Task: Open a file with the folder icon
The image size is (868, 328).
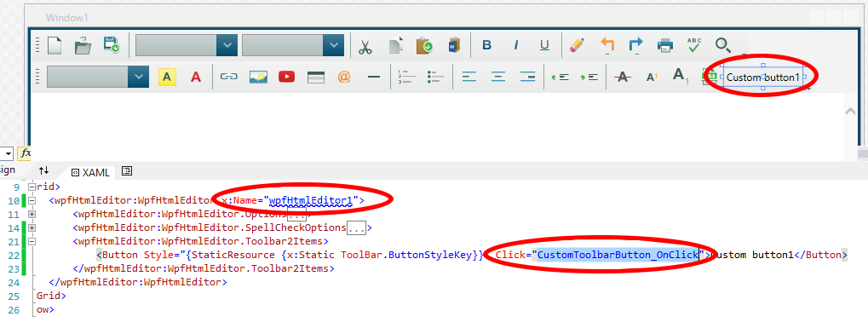Action: pos(83,45)
